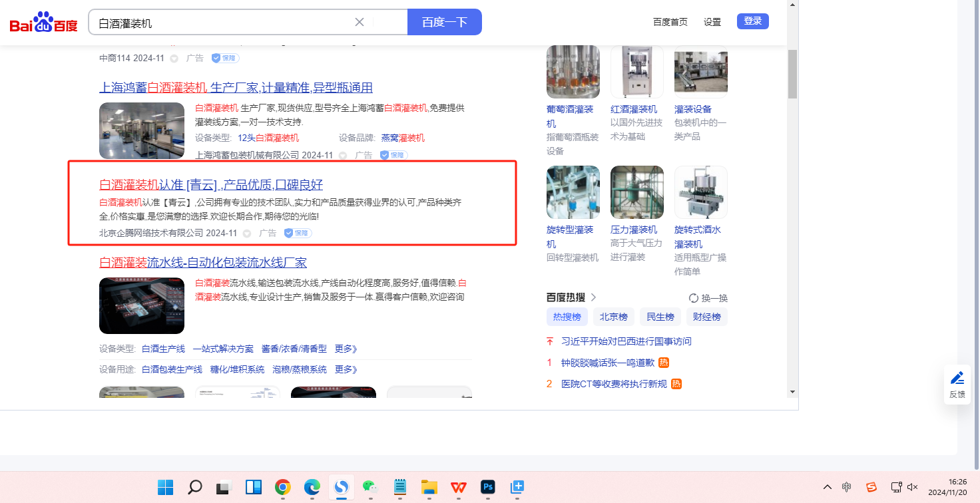Screen dimensions: 980x503
Task: Expand 更多 in the 设备用途 row
Action: [346, 369]
